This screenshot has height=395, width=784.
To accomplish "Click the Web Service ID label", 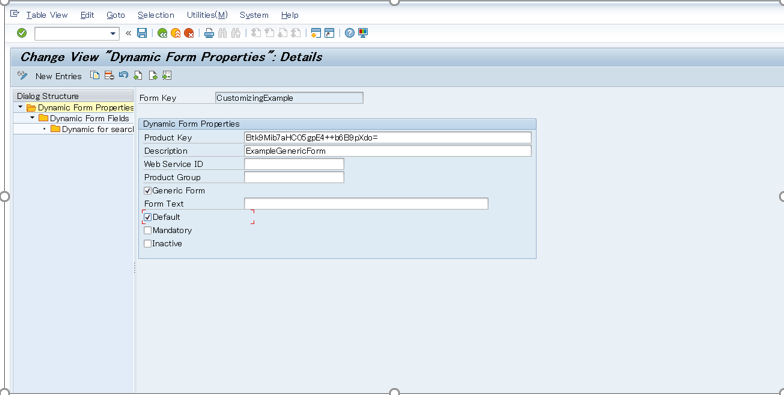I will [174, 164].
